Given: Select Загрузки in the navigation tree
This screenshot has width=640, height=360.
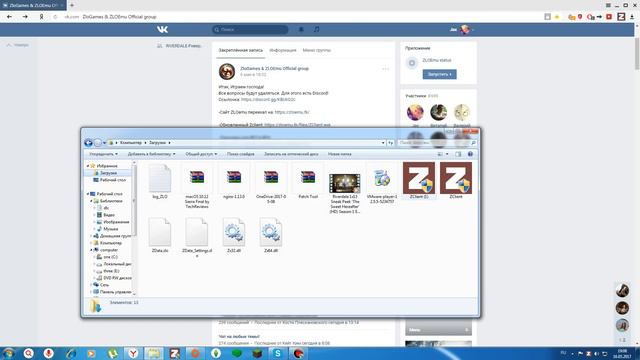Looking at the screenshot, I should tap(109, 173).
